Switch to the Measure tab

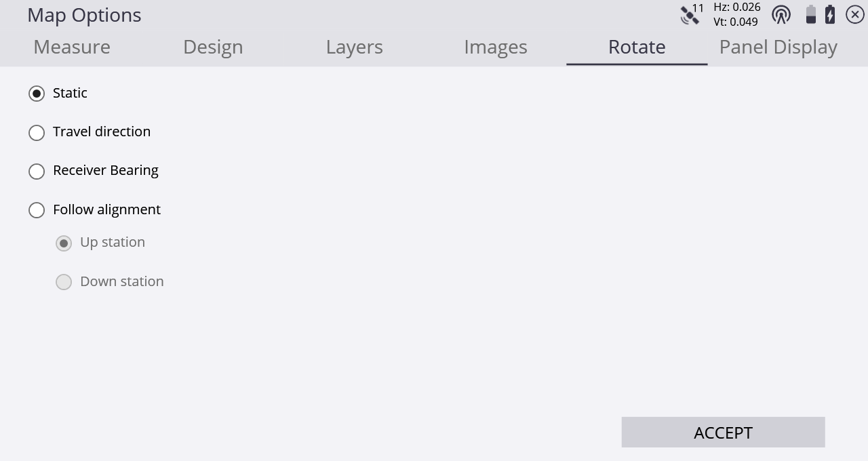72,47
